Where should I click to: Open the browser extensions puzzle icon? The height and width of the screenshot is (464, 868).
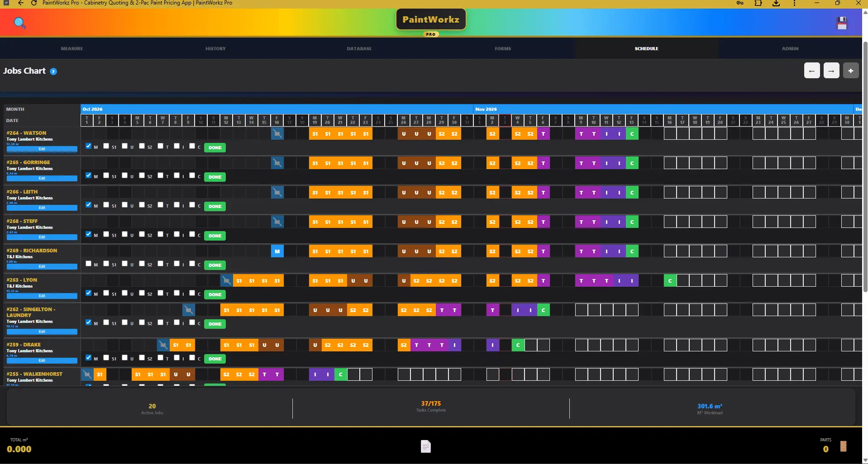758,3
